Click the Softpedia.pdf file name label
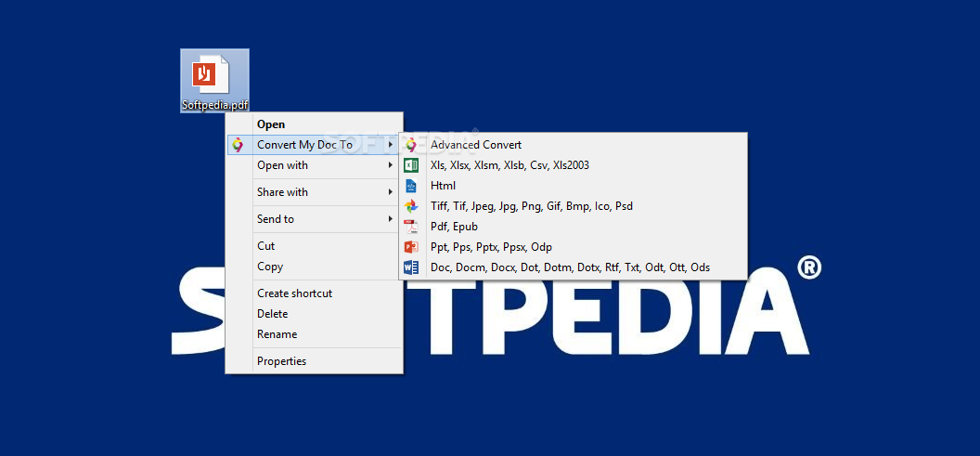Viewport: 980px width, 456px height. pyautogui.click(x=215, y=106)
